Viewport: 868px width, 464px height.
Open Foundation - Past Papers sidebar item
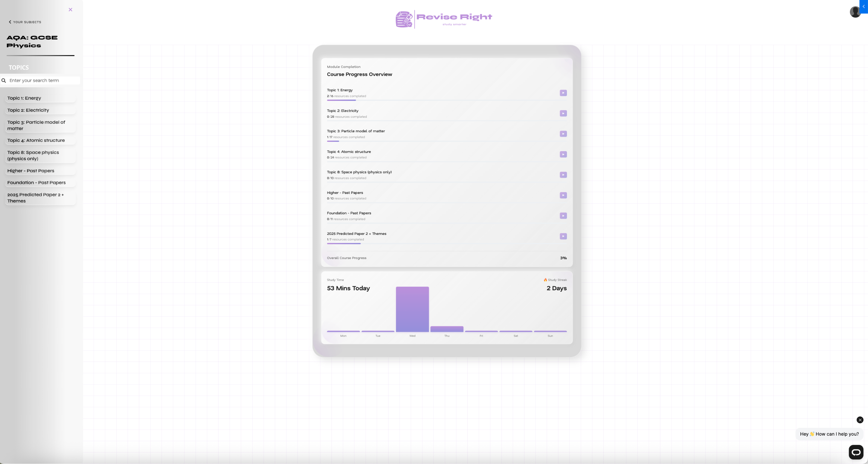(x=36, y=182)
